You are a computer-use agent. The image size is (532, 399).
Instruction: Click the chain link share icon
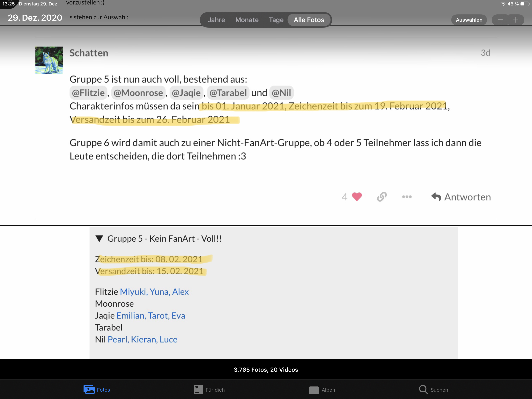(382, 197)
